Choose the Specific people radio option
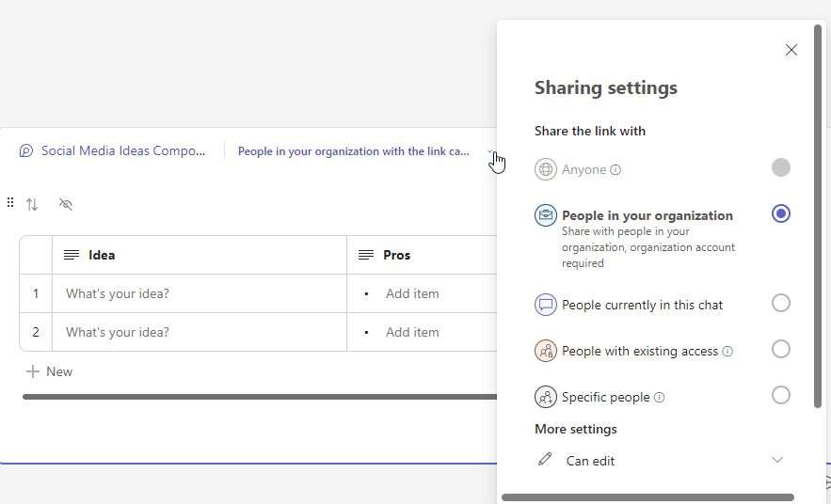 click(x=780, y=395)
